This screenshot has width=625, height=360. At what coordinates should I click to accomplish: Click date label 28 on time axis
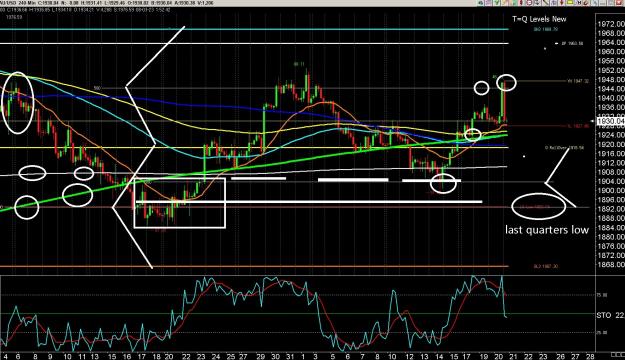point(590,356)
